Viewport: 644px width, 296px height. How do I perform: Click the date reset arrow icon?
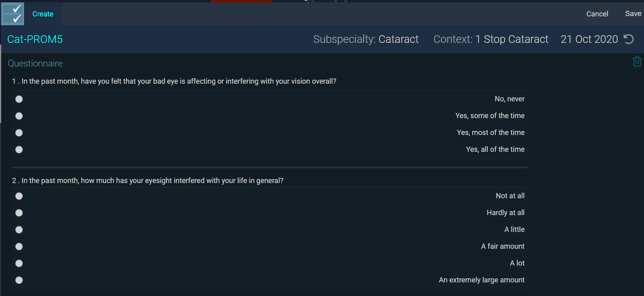(629, 39)
